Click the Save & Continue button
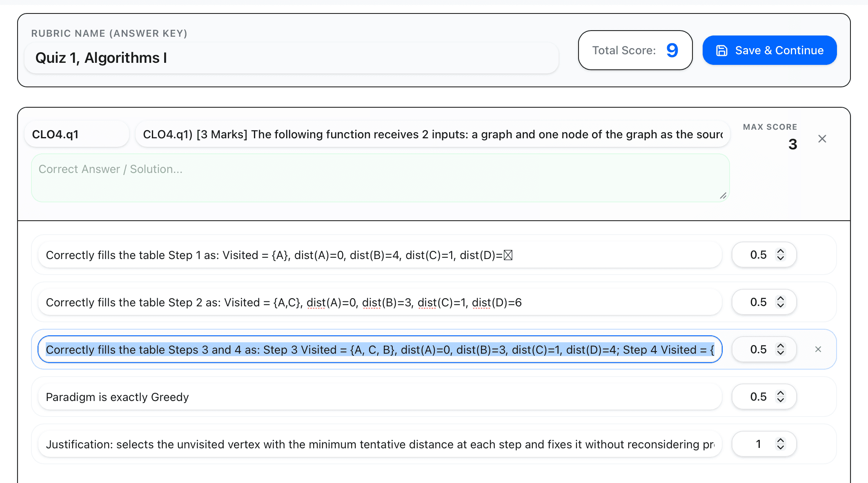The width and height of the screenshot is (868, 483). [x=769, y=50]
